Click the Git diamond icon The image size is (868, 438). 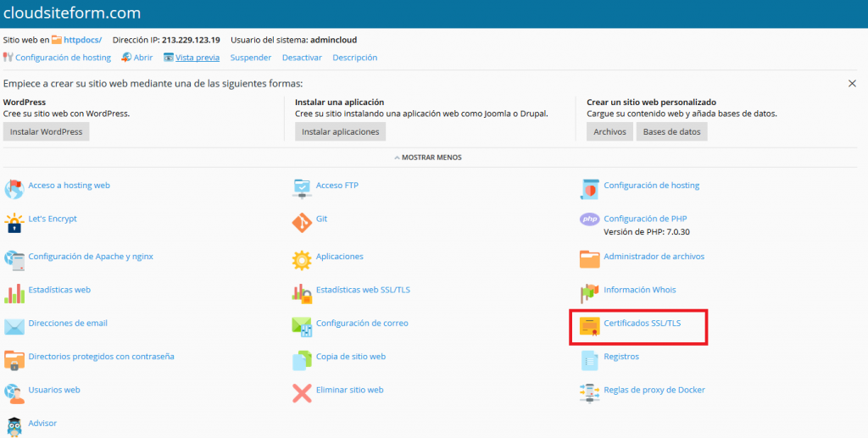point(302,223)
